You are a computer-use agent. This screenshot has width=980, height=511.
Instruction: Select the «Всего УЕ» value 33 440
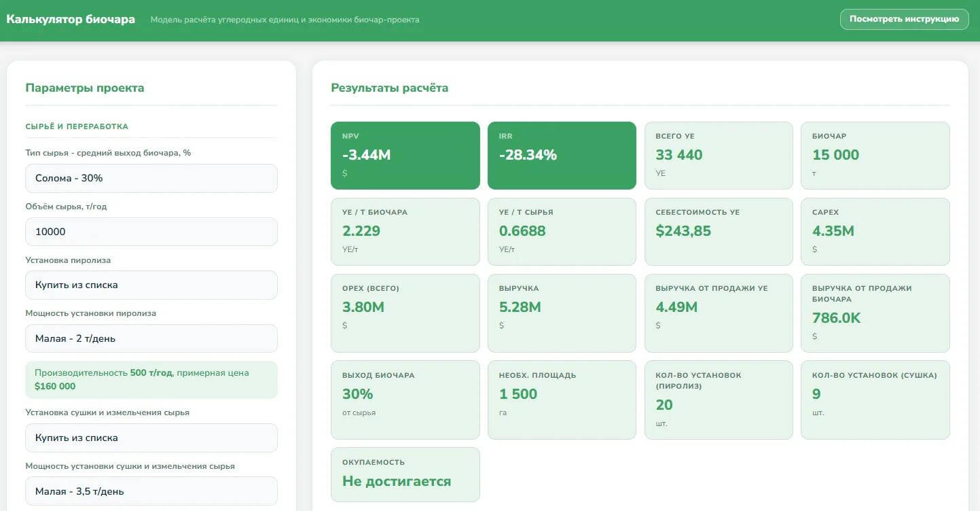pyautogui.click(x=679, y=155)
